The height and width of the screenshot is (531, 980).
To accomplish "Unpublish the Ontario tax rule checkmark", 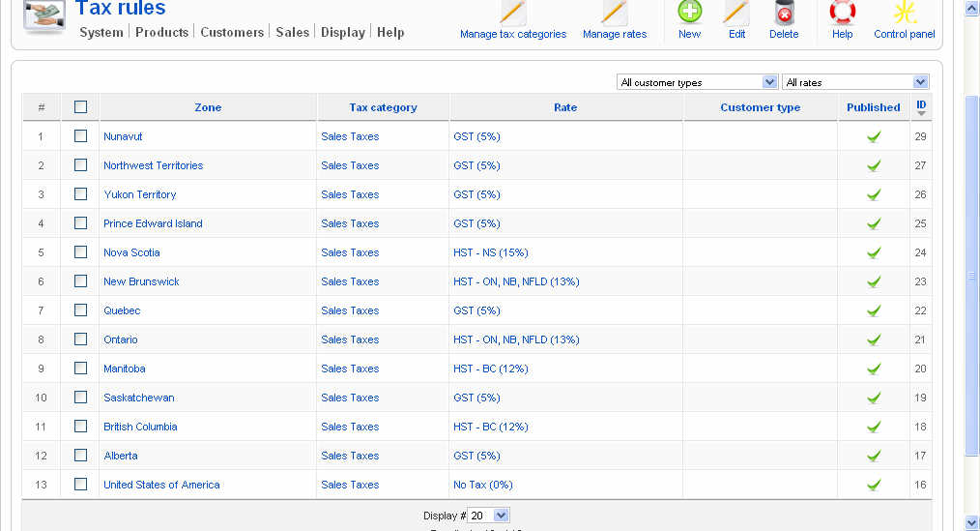I will (x=874, y=339).
